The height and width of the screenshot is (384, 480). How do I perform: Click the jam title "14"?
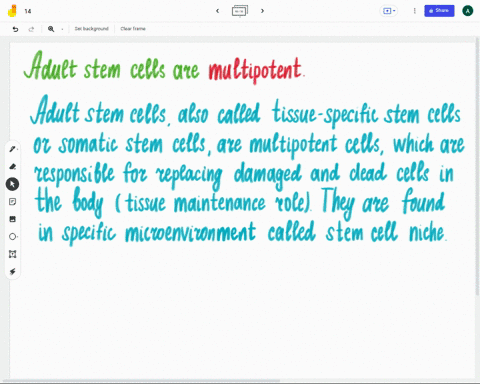[x=28, y=11]
